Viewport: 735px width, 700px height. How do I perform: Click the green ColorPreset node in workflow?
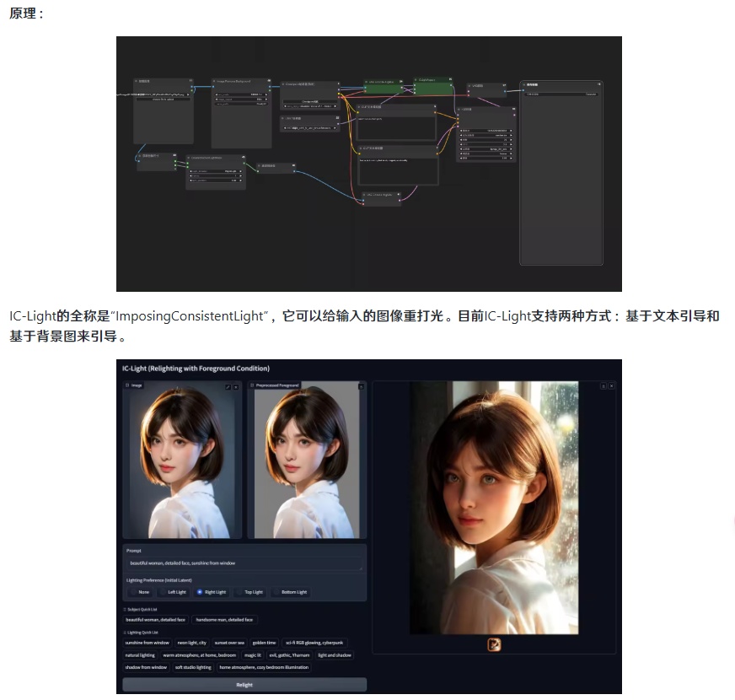coord(433,86)
